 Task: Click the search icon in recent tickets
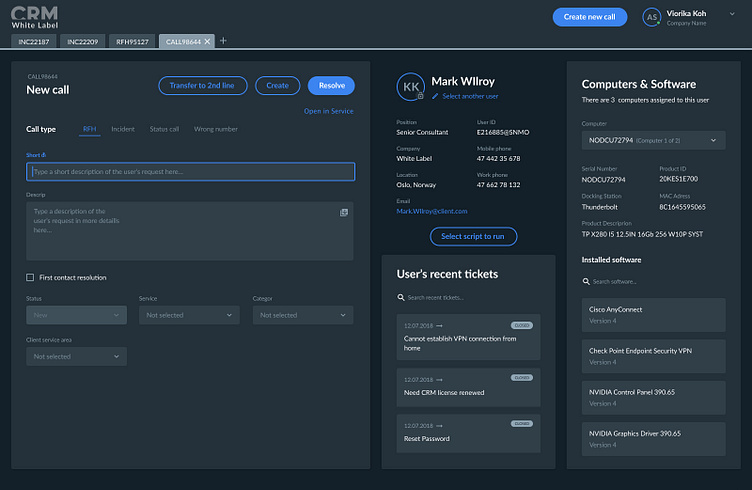point(401,298)
